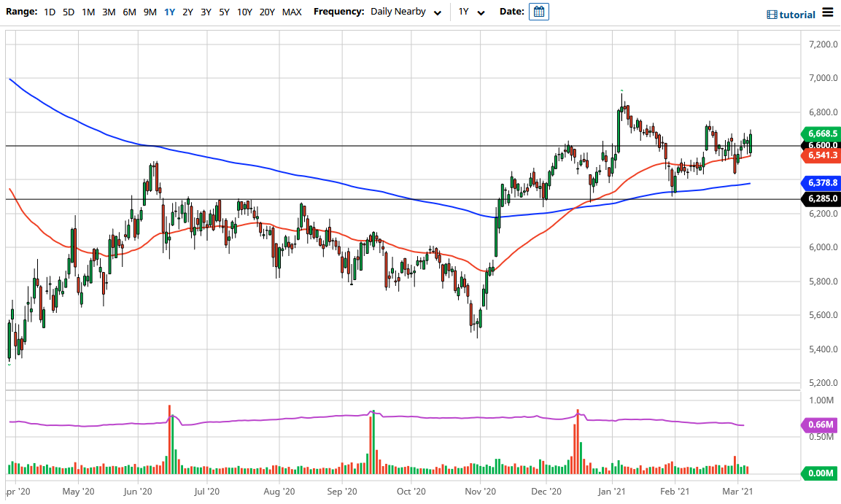This screenshot has height=504, width=841.
Task: Click the 6,541.3 red moving average label
Action: (820, 155)
